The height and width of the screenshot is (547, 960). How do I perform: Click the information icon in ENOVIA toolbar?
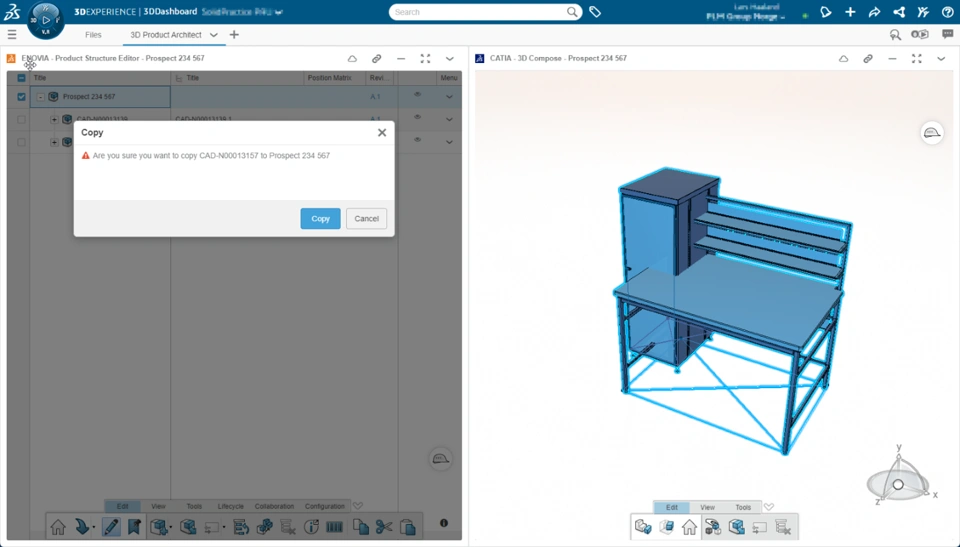311,527
